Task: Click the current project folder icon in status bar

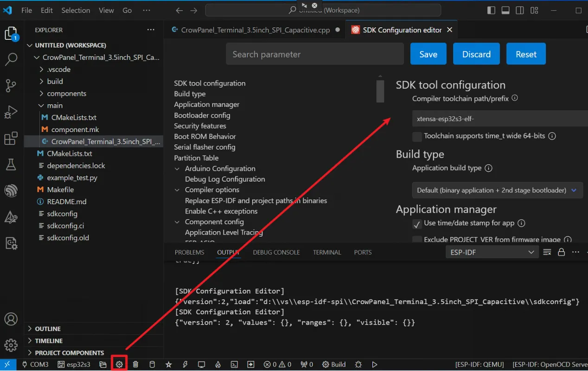Action: click(x=103, y=365)
